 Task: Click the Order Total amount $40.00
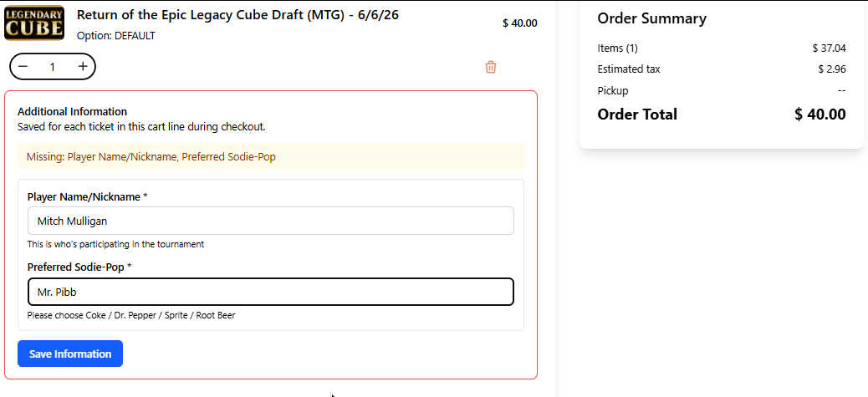coord(819,115)
